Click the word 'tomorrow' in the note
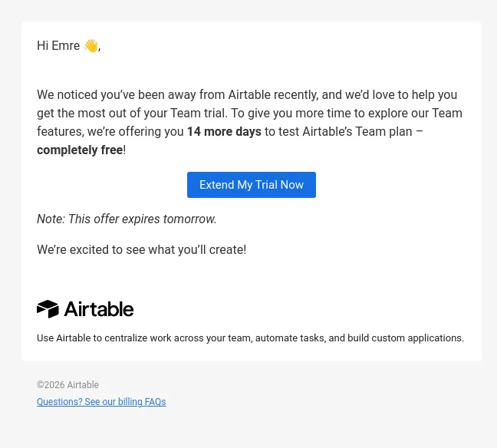This screenshot has height=448, width=497. click(189, 219)
